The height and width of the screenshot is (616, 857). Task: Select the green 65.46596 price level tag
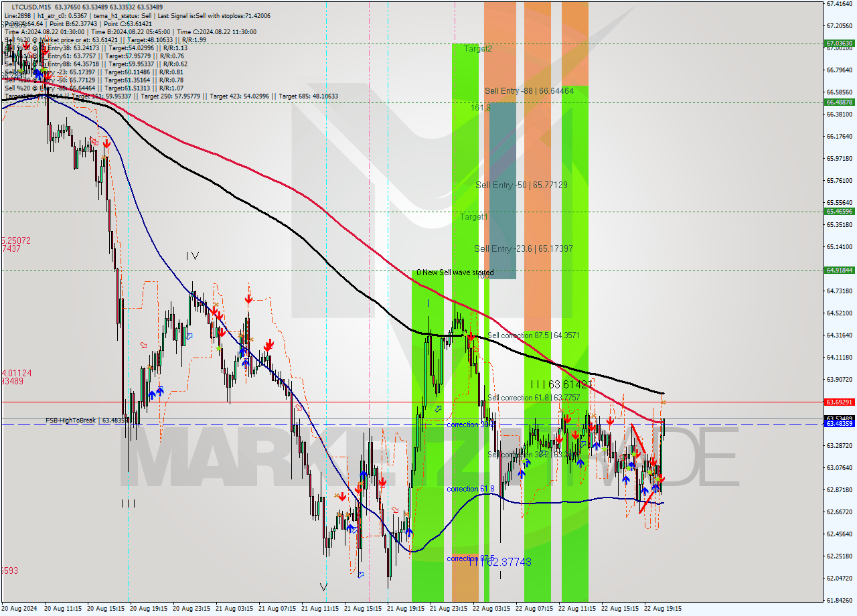tap(839, 211)
